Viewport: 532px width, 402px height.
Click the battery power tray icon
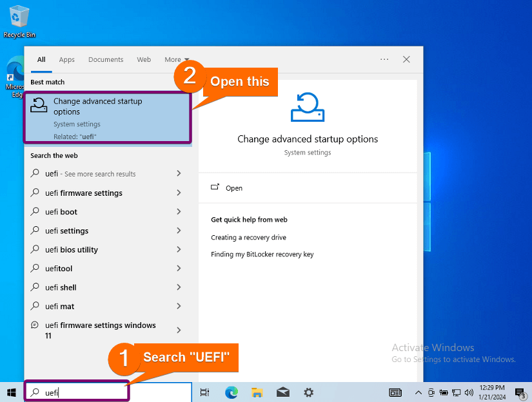444,392
